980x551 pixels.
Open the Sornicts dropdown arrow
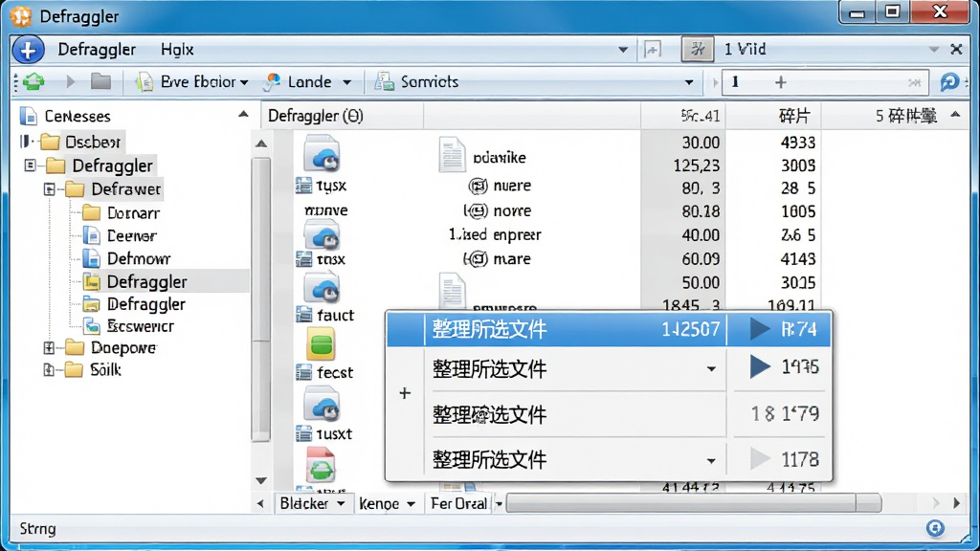689,82
